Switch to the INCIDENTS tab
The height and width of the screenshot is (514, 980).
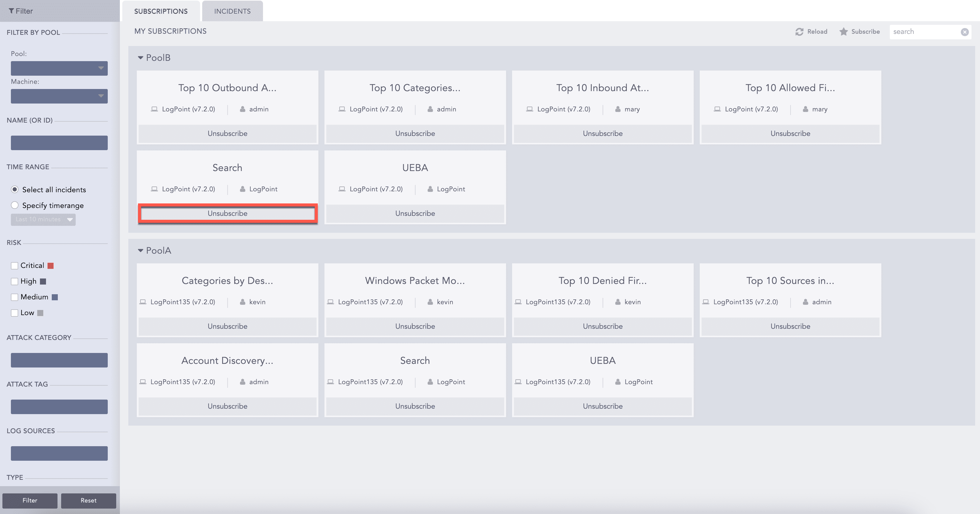(x=232, y=12)
